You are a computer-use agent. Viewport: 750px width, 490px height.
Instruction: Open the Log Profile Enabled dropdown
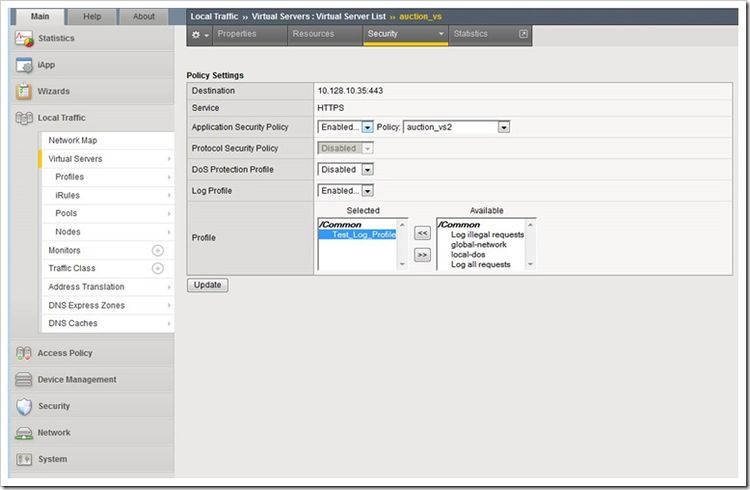[x=367, y=191]
